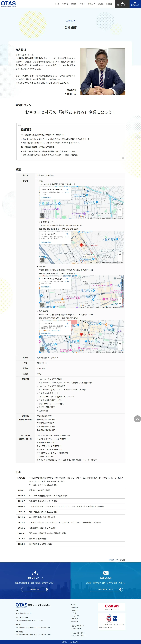Click route icon on テクニカルセンター map

tap(67, 235)
